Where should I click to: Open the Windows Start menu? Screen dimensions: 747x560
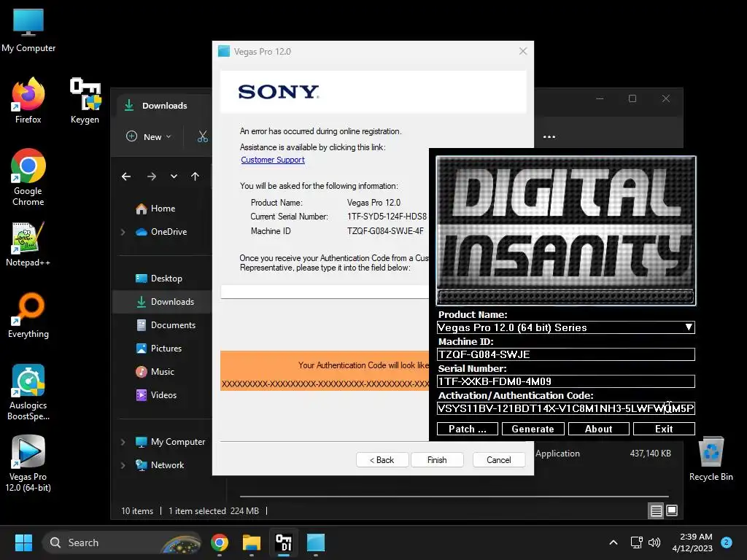(x=23, y=542)
